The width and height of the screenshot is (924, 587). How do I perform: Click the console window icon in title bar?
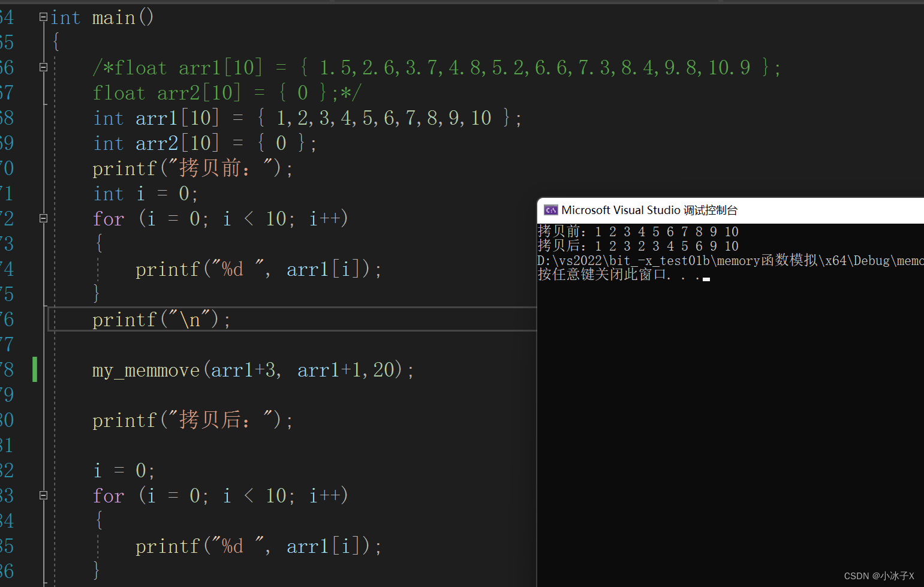click(550, 210)
